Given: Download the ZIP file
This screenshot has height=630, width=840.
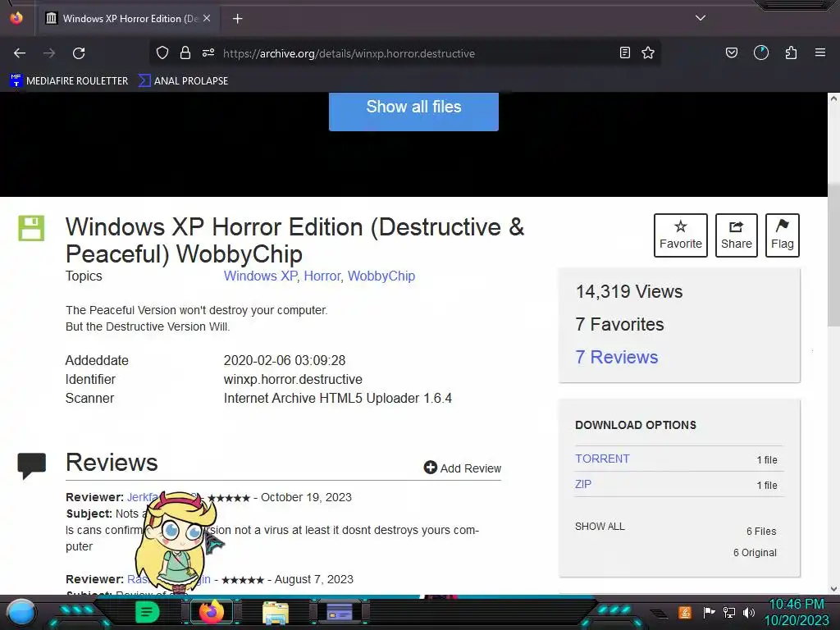Looking at the screenshot, I should pyautogui.click(x=583, y=484).
